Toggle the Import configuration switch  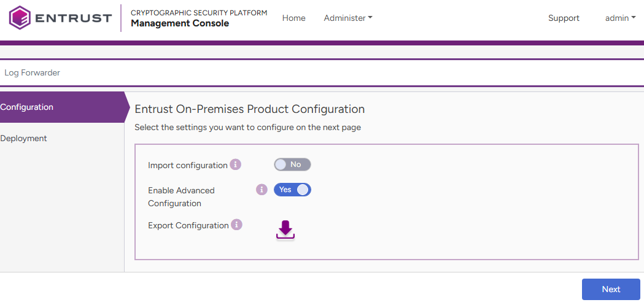292,164
